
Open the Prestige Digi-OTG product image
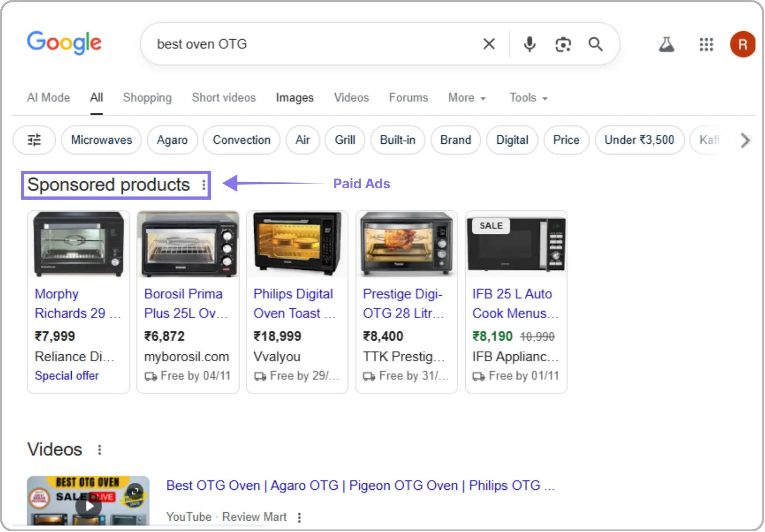pyautogui.click(x=407, y=244)
